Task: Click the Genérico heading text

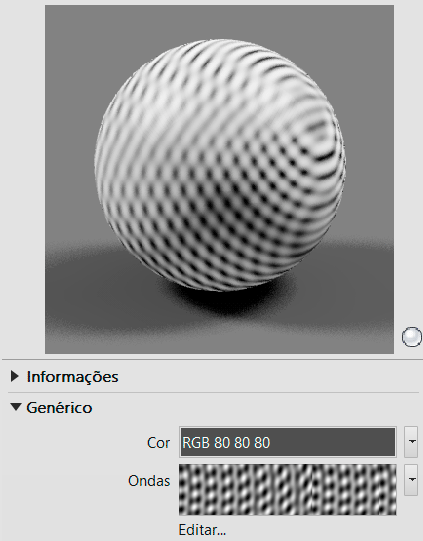Action: click(x=59, y=407)
